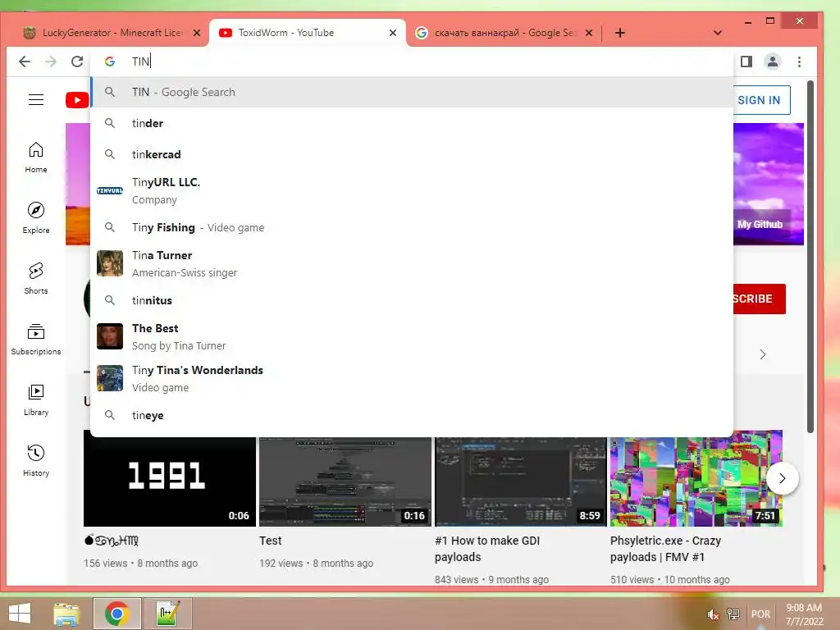This screenshot has width=840, height=630.
Task: Open 'Phsyletric.exe - Crazy payloads' title link
Action: (666, 549)
